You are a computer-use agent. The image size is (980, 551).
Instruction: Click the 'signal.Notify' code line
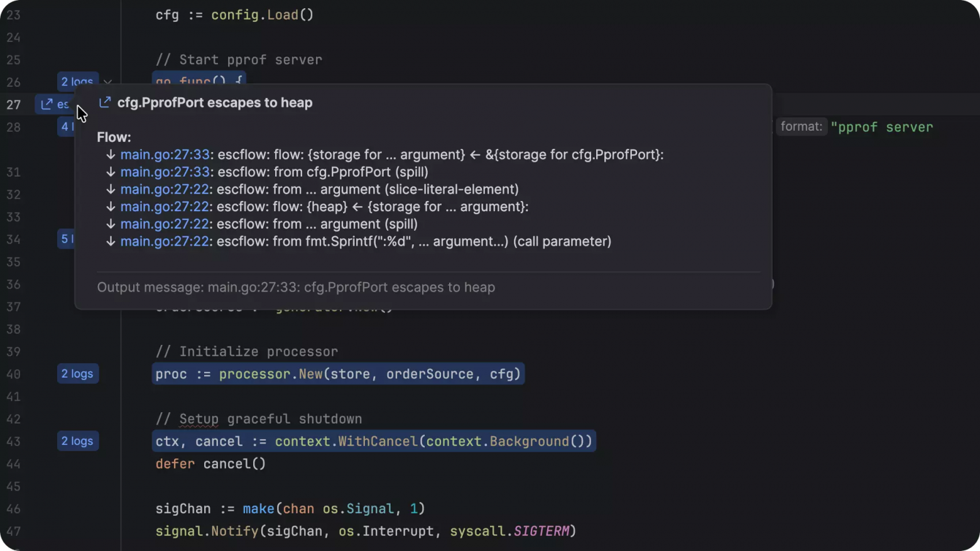tap(366, 532)
